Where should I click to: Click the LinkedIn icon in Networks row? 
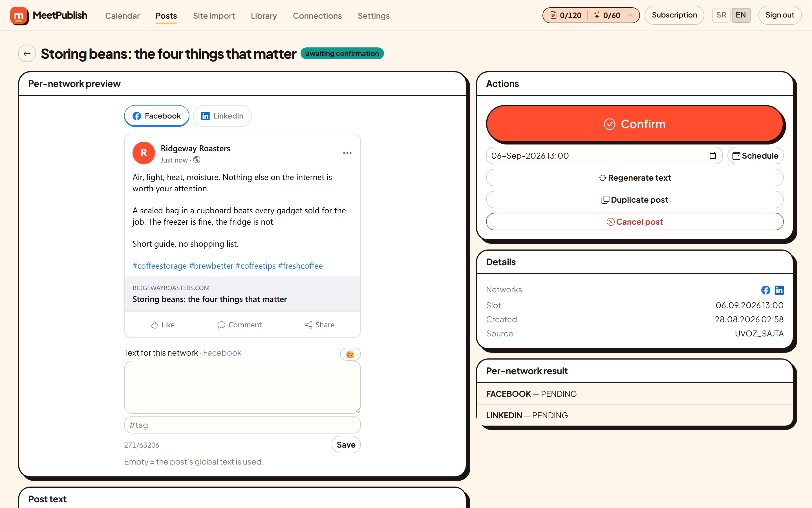(x=779, y=290)
